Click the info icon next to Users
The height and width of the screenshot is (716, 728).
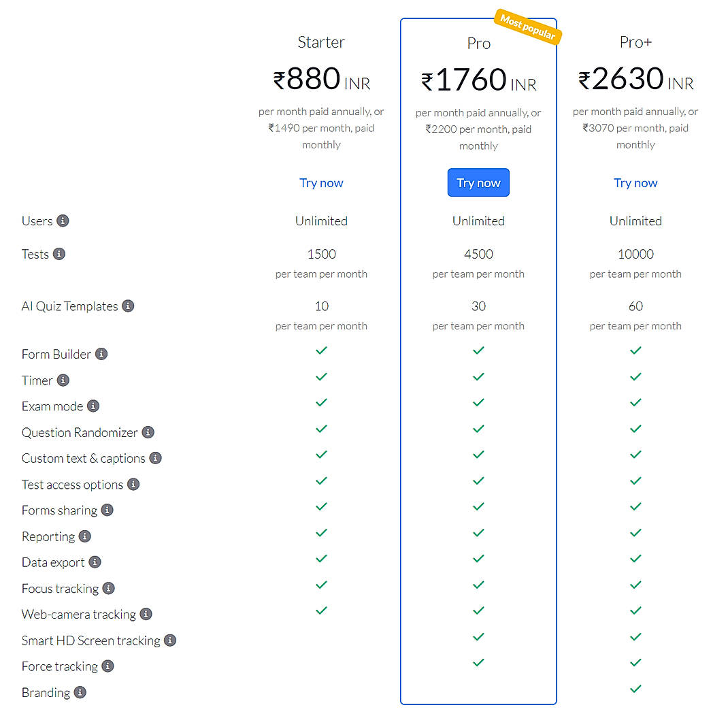[x=64, y=221]
